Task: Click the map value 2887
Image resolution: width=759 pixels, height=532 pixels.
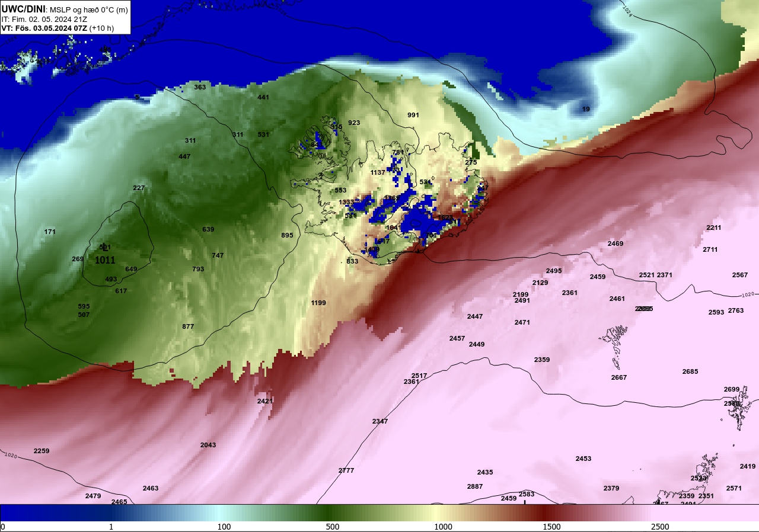Action: point(475,486)
